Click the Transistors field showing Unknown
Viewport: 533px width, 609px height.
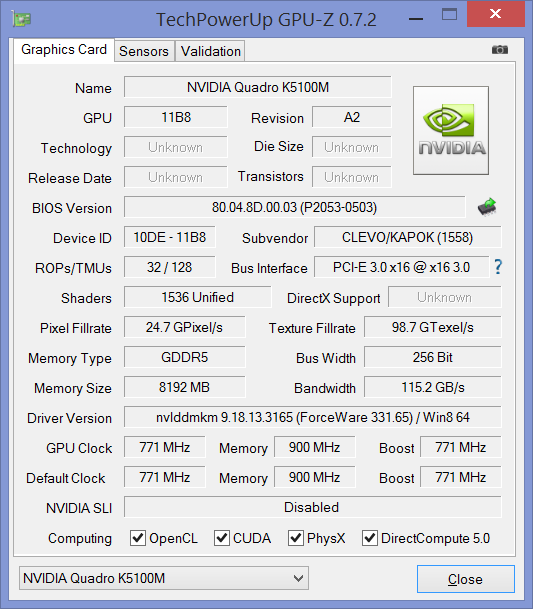pos(352,177)
